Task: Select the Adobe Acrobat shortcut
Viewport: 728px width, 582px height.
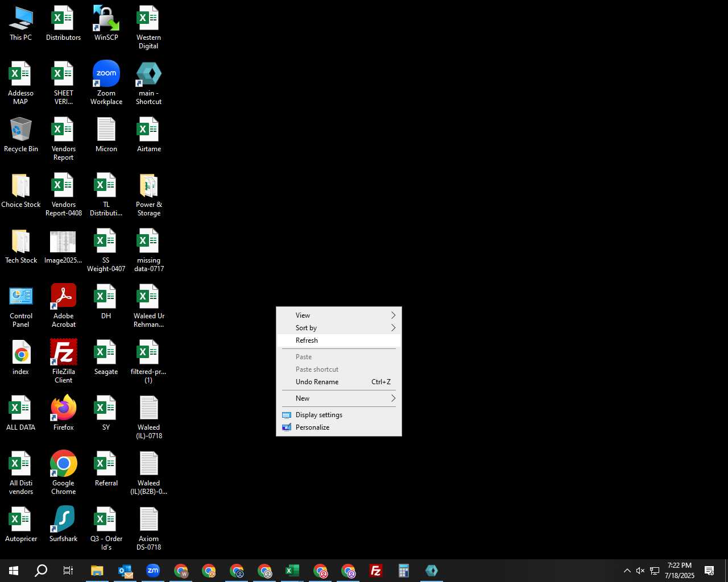Action: tap(63, 306)
